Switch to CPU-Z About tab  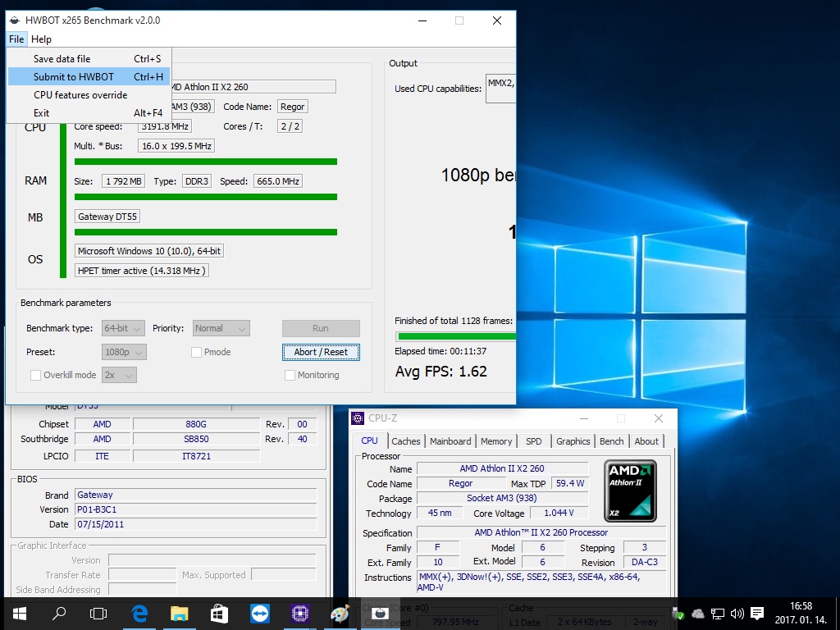click(x=646, y=441)
